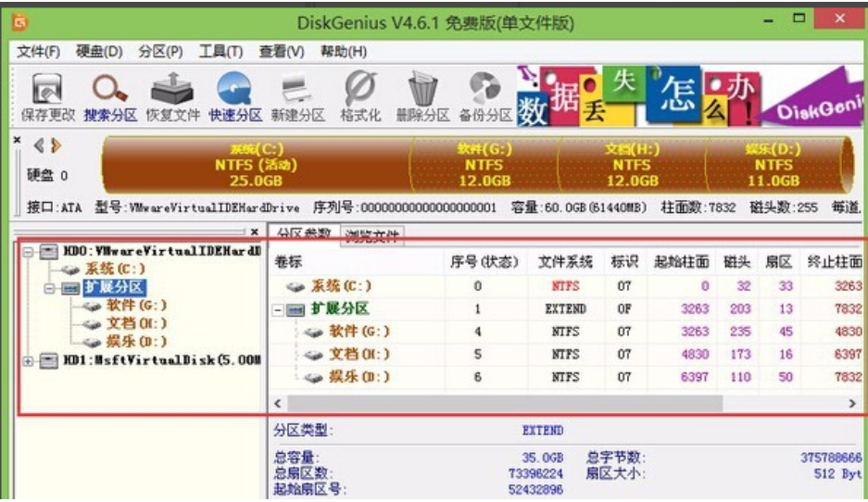Viewport: 868px width, 502px height.
Task: Collapse 扩展分区 node in the left tree
Action: pyautogui.click(x=50, y=288)
